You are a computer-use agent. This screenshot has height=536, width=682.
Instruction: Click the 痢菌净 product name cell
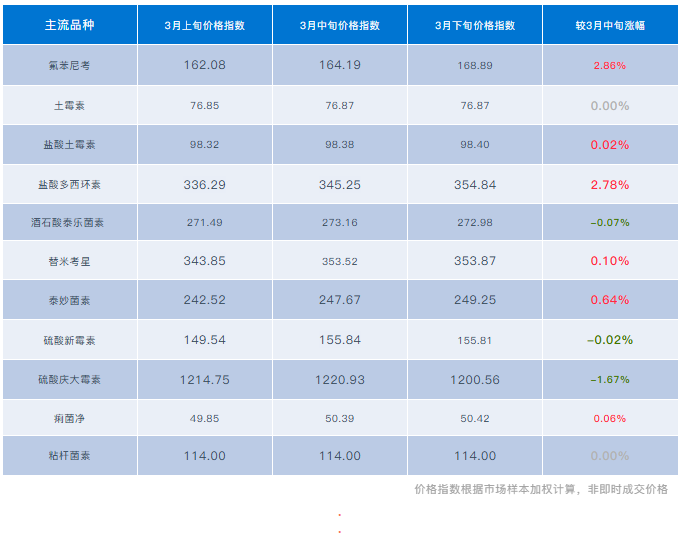(x=68, y=418)
